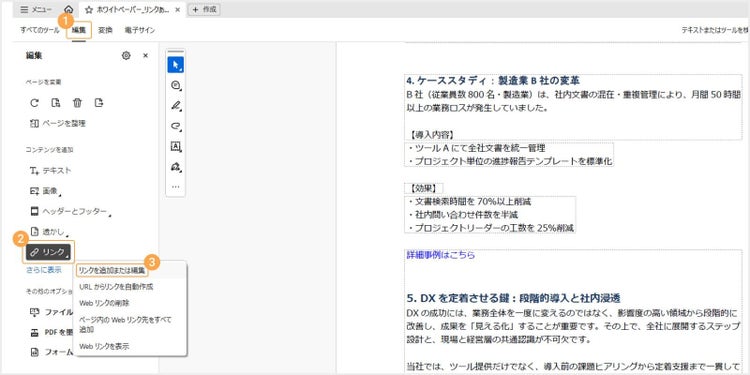Choose URL からリンクを自動作成

116,287
